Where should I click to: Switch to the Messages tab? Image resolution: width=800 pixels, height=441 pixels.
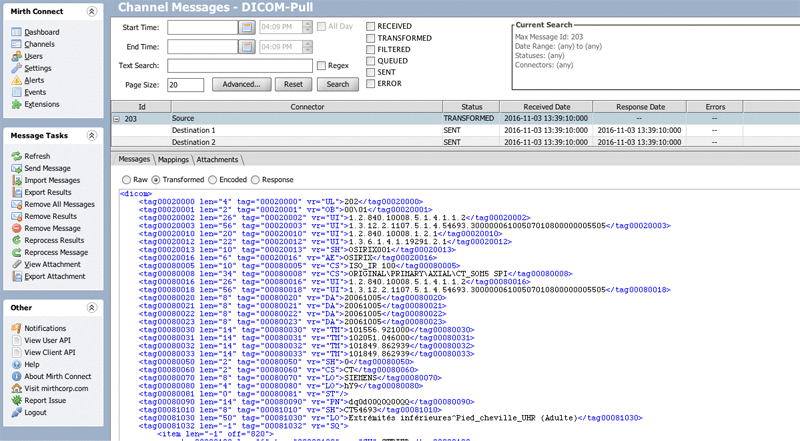[134, 159]
